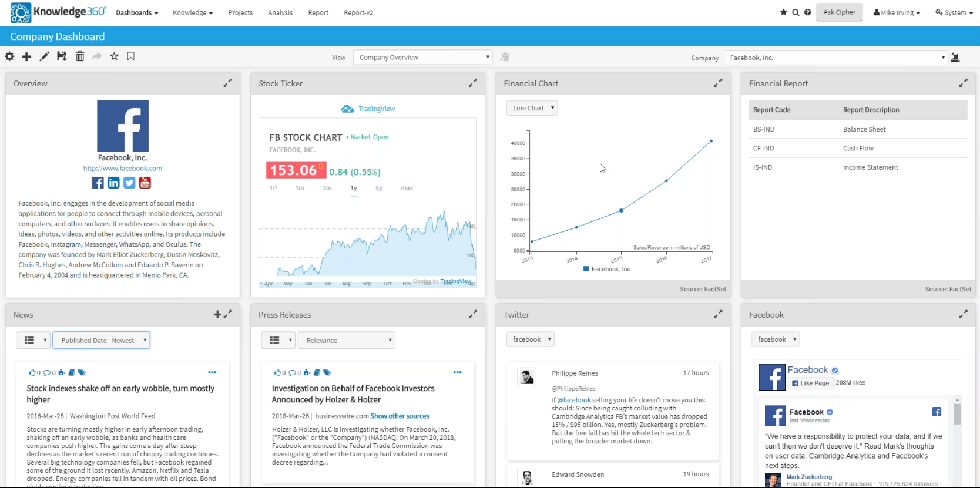This screenshot has width=980, height=488.
Task: Select 5y range on stock chart
Action: coord(379,189)
